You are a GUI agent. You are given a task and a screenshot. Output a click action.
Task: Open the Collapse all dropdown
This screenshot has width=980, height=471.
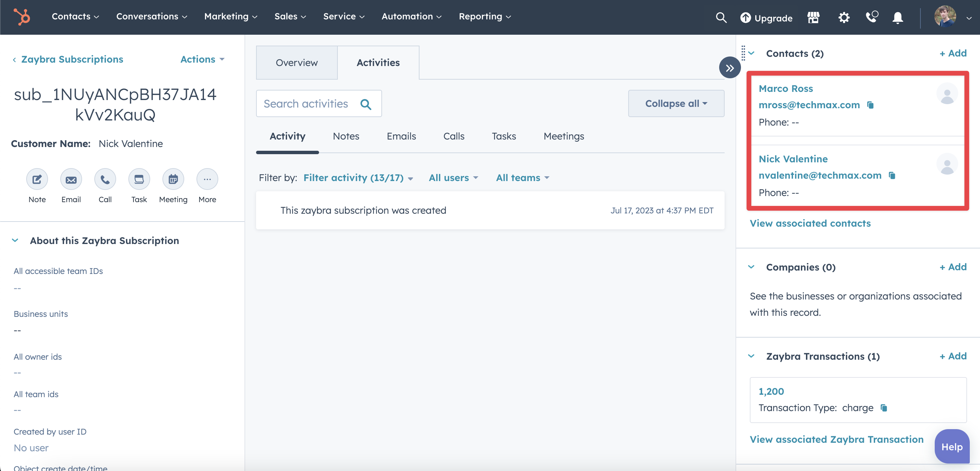tap(676, 103)
